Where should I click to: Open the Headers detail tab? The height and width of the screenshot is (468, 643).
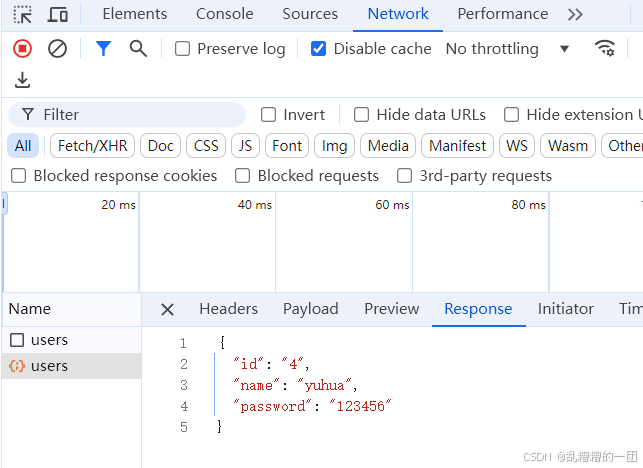228,309
